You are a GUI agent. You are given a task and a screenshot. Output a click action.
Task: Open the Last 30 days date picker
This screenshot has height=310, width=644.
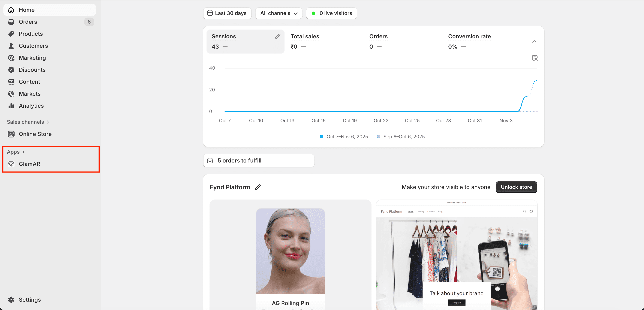click(227, 13)
